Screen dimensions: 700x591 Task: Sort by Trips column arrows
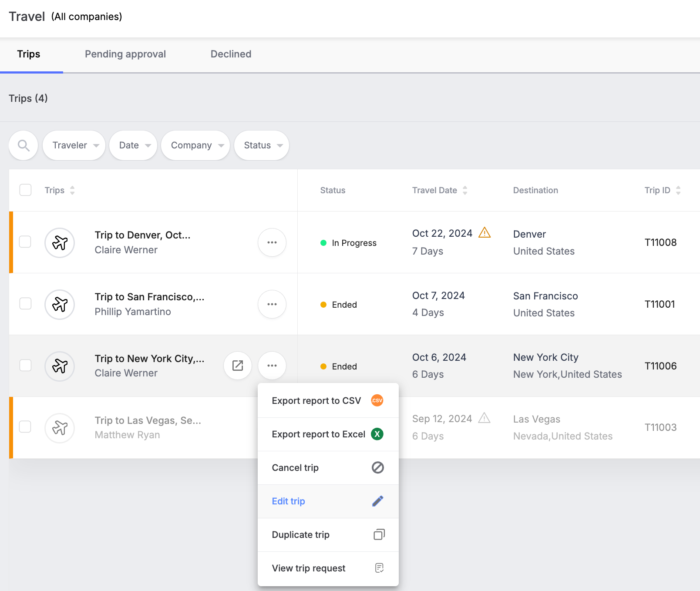click(x=72, y=190)
